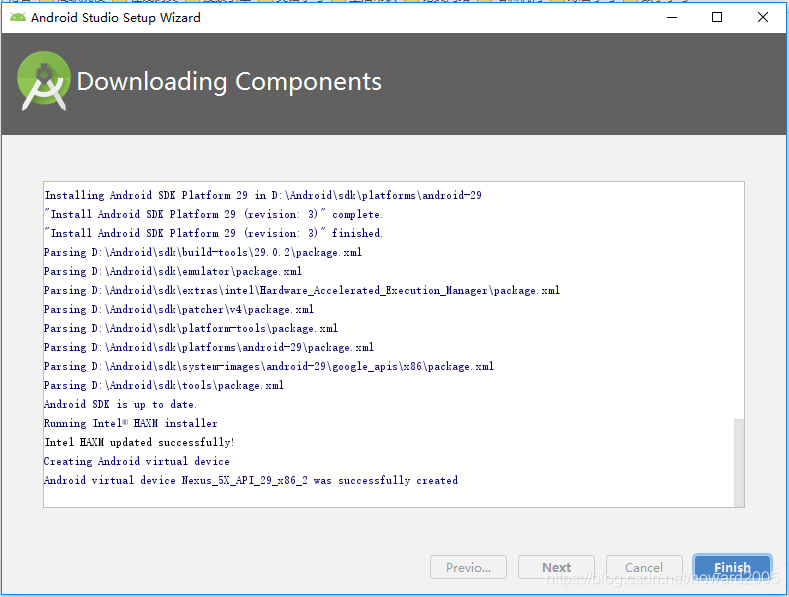Click the emulator\package.xml parsing line
This screenshot has height=597, width=789.
click(173, 271)
